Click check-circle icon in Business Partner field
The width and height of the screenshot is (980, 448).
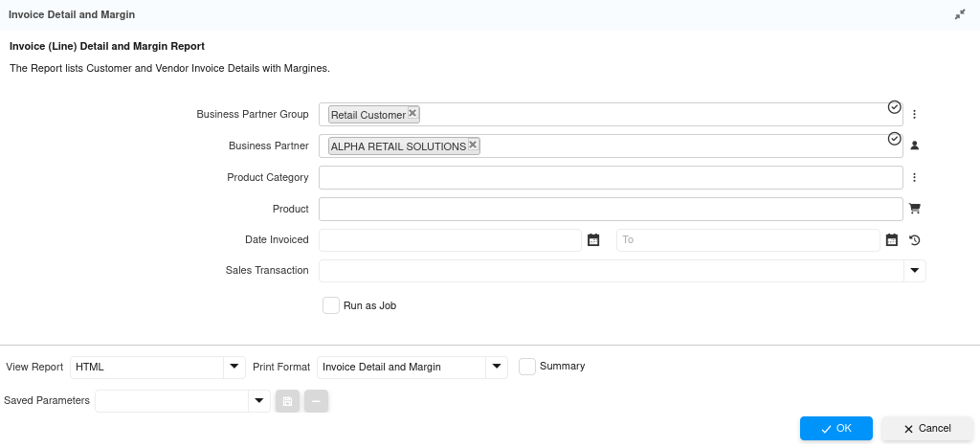[x=895, y=139]
